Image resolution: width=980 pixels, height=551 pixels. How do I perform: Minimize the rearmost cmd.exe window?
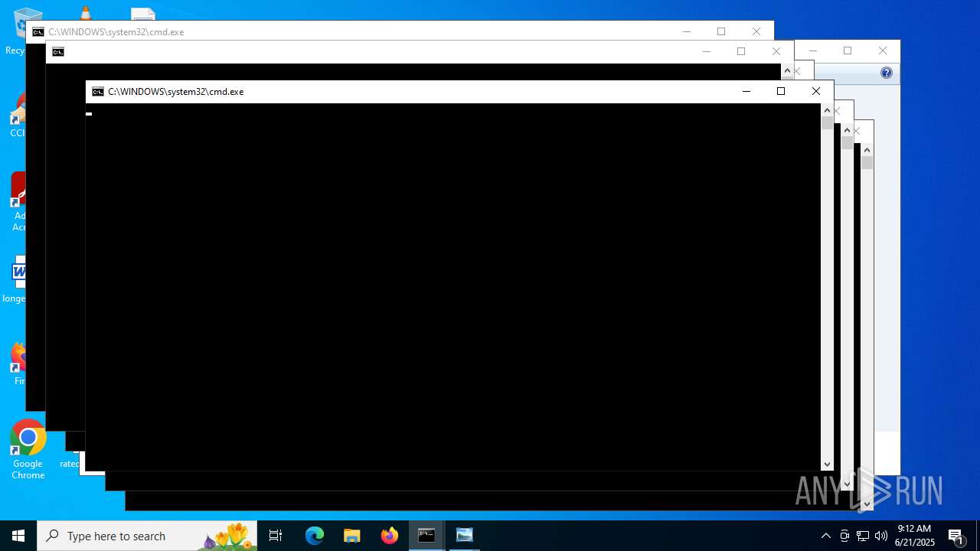pyautogui.click(x=687, y=31)
